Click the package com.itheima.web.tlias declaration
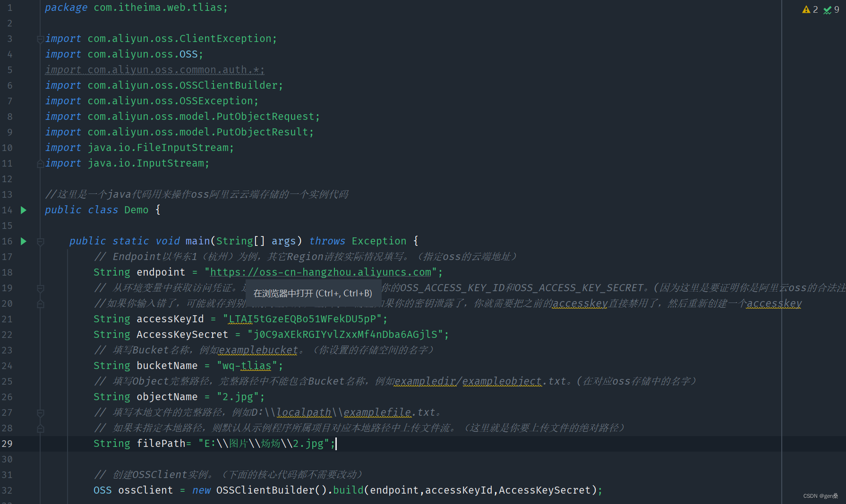This screenshot has height=504, width=846. click(x=136, y=8)
